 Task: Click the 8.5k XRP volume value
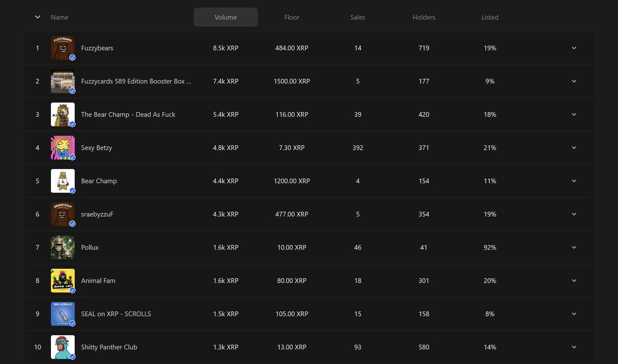click(x=226, y=48)
